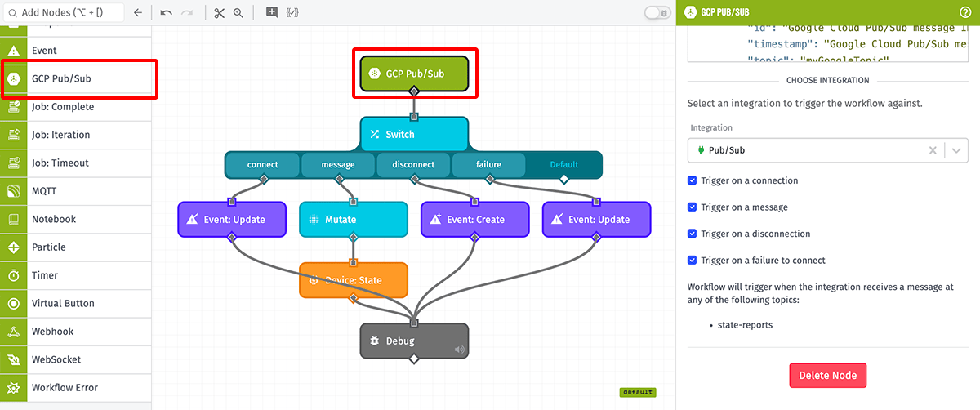This screenshot has height=410, width=980.
Task: Uncheck Trigger on a message
Action: pos(693,207)
